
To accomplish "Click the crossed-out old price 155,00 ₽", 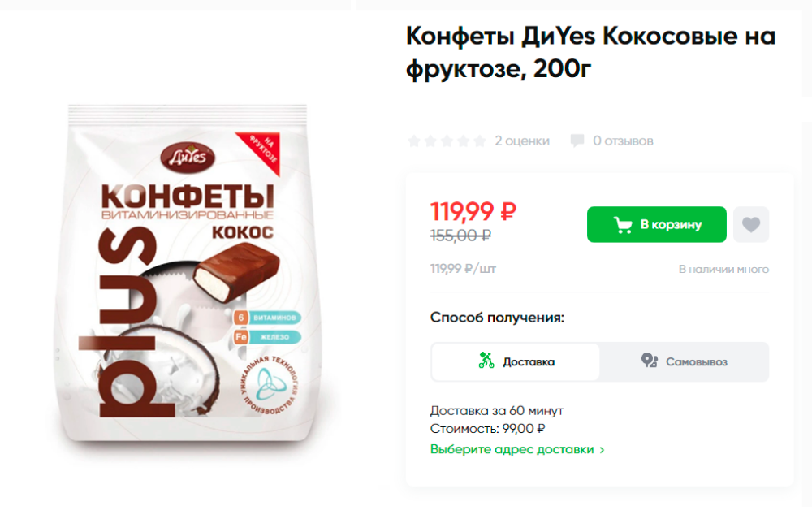I will [x=461, y=236].
